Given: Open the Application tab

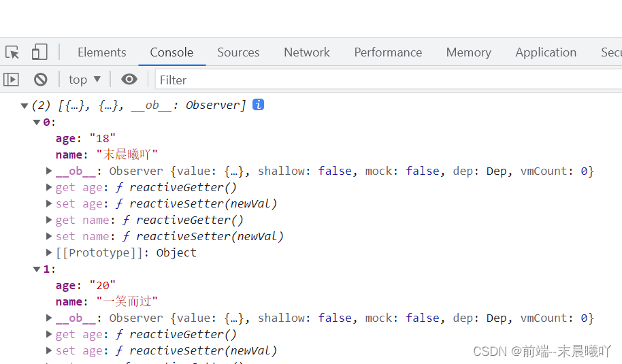Looking at the screenshot, I should [546, 52].
